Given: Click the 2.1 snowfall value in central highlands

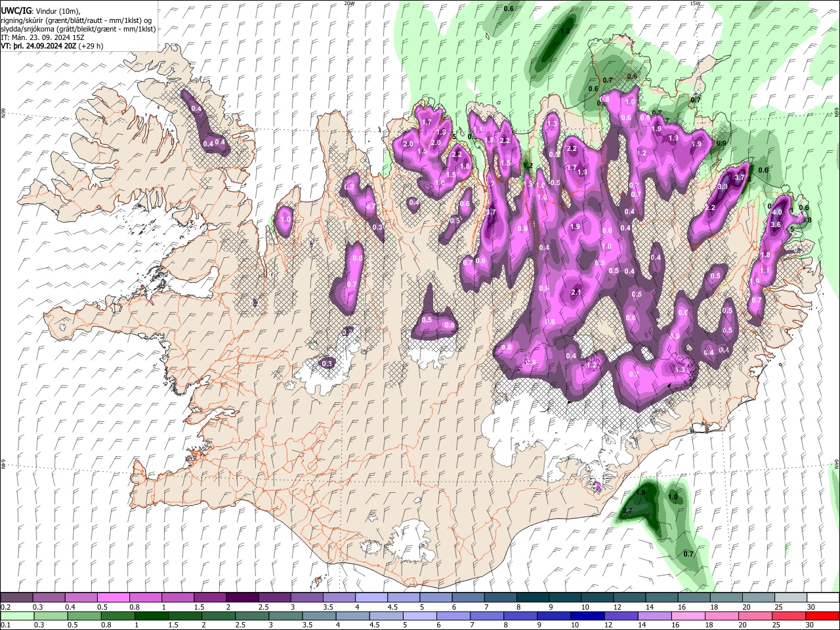Looking at the screenshot, I should point(577,293).
